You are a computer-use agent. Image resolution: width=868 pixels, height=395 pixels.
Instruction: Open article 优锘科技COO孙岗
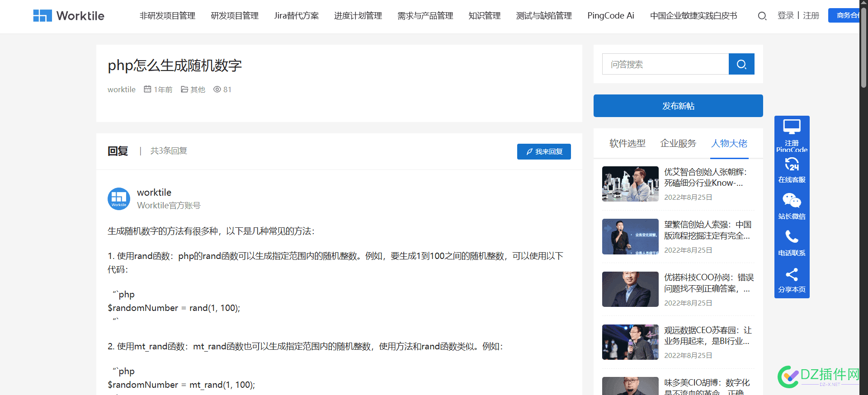(708, 283)
